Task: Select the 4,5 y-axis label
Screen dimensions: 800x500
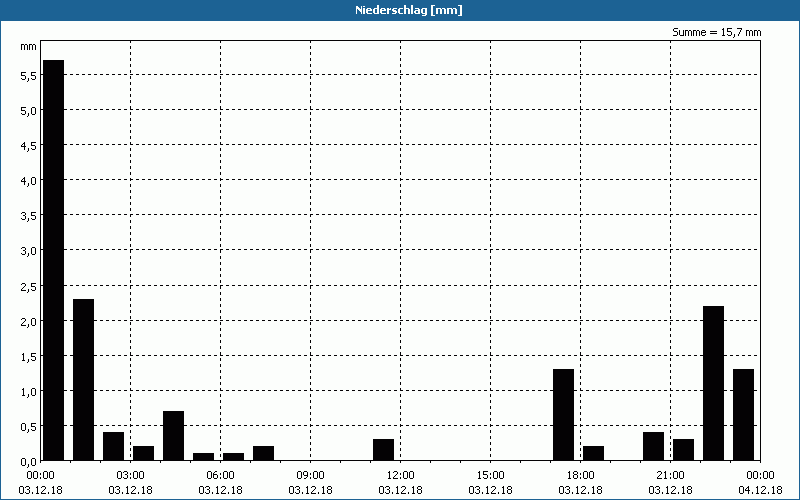Action: coord(28,146)
